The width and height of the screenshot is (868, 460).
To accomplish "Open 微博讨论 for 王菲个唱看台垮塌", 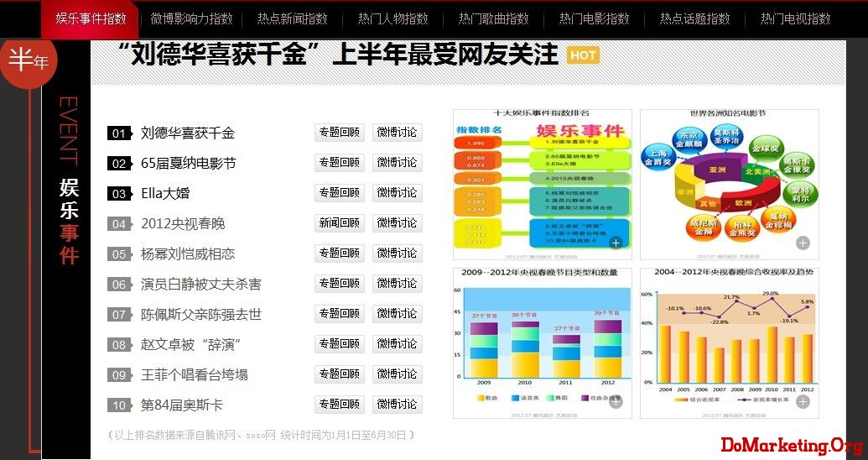I will click(397, 374).
